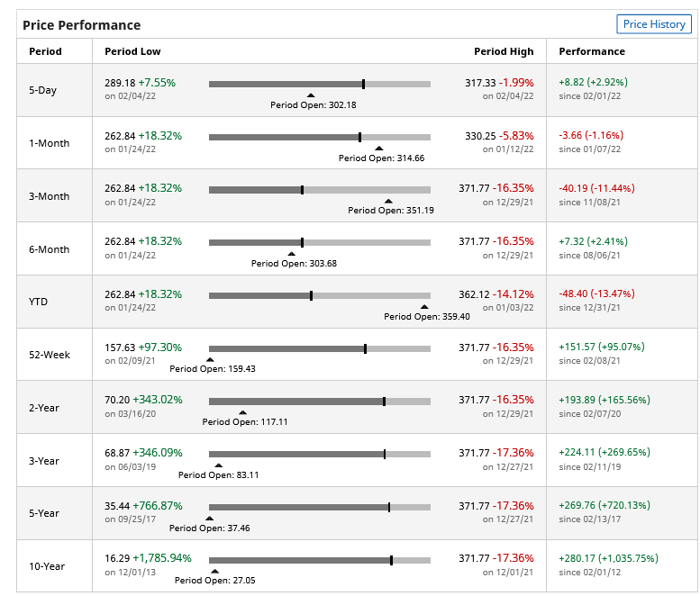700x596 pixels.
Task: Click the YTD period open triangle marker
Action: click(424, 307)
